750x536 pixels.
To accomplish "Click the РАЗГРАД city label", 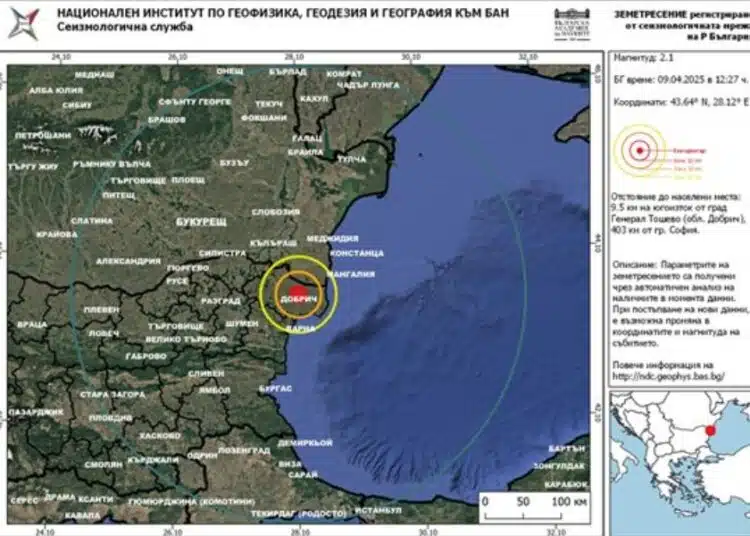I will click(221, 301).
